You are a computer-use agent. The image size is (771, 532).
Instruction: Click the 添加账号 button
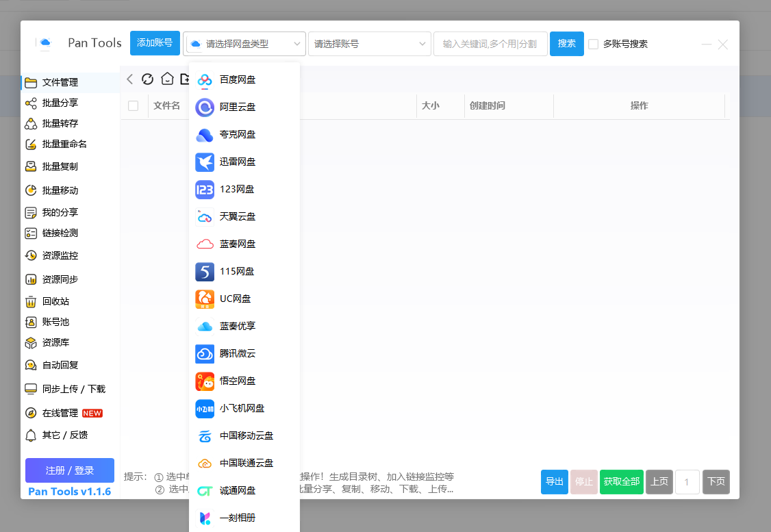[x=155, y=43]
